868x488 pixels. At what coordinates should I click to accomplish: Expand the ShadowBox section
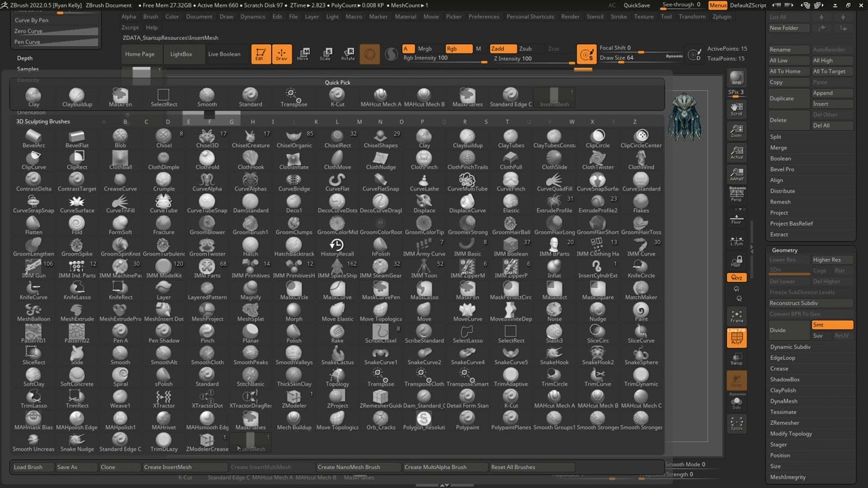click(x=785, y=380)
